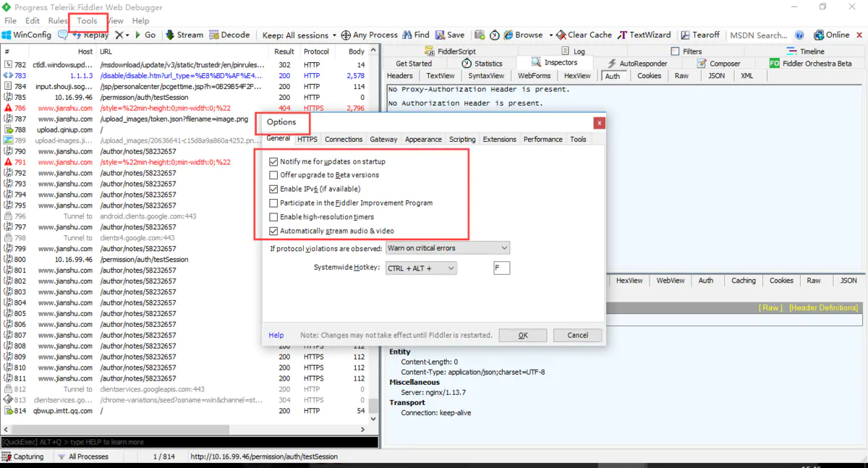Click the QuickExec command box
Viewport: 868px width, 468px height.
pyautogui.click(x=190, y=442)
